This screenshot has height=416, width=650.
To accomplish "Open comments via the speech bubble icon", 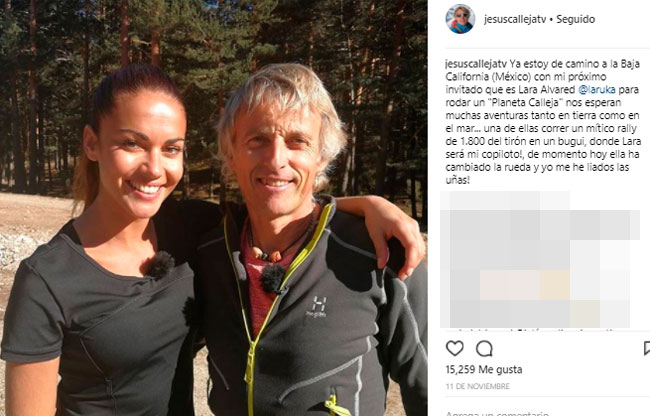I will coord(484,348).
